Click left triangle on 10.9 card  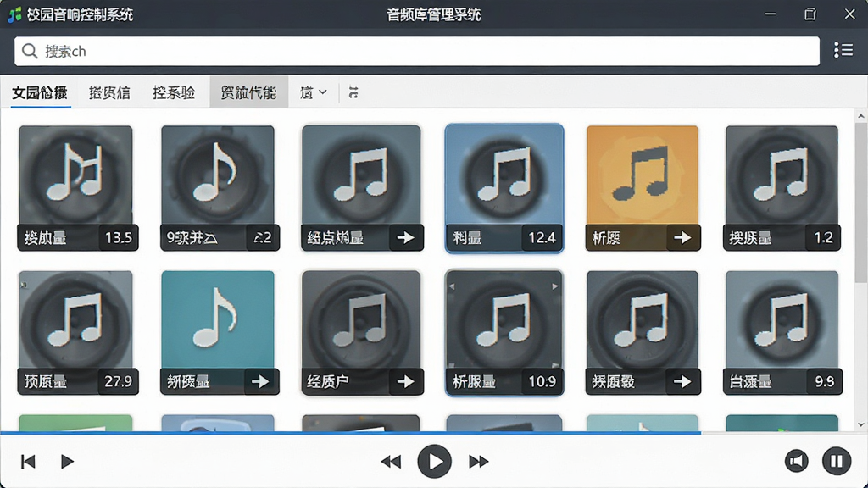tap(452, 286)
